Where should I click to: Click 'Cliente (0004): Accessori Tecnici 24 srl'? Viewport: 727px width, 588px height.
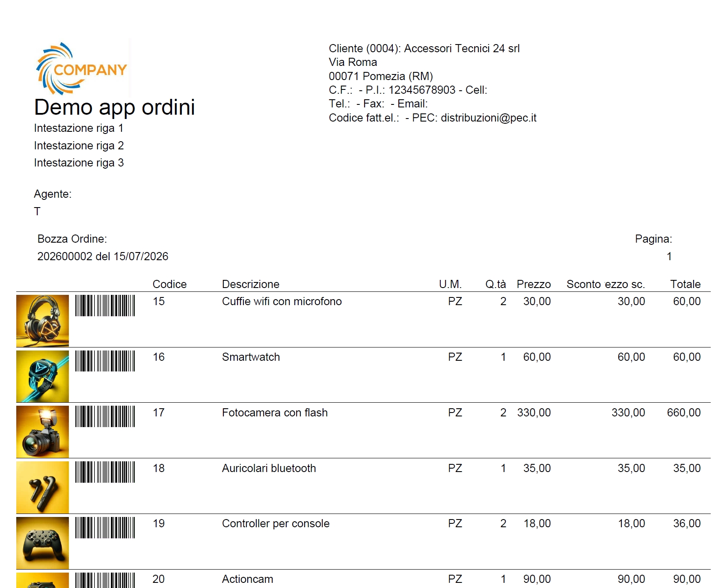coord(424,48)
